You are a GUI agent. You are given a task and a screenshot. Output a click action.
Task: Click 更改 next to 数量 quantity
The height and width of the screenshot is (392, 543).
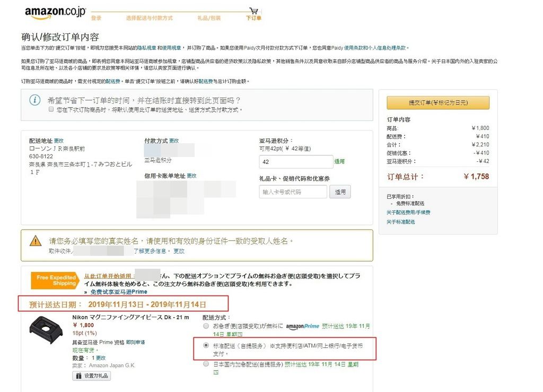click(x=101, y=358)
